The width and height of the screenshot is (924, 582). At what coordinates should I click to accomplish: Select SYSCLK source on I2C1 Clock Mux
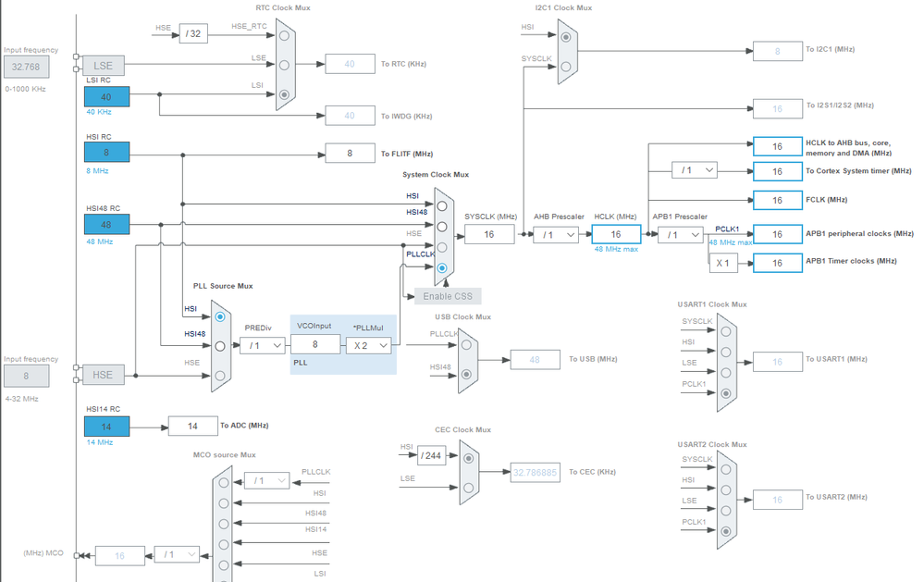click(566, 67)
